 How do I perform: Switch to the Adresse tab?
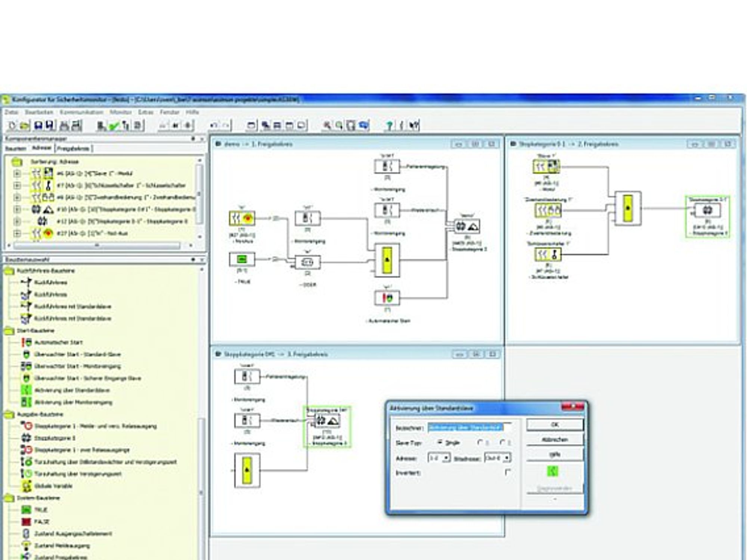(41, 148)
